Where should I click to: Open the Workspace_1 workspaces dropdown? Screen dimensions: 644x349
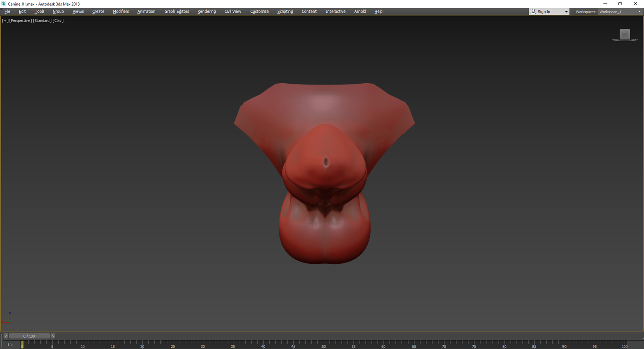pyautogui.click(x=620, y=12)
